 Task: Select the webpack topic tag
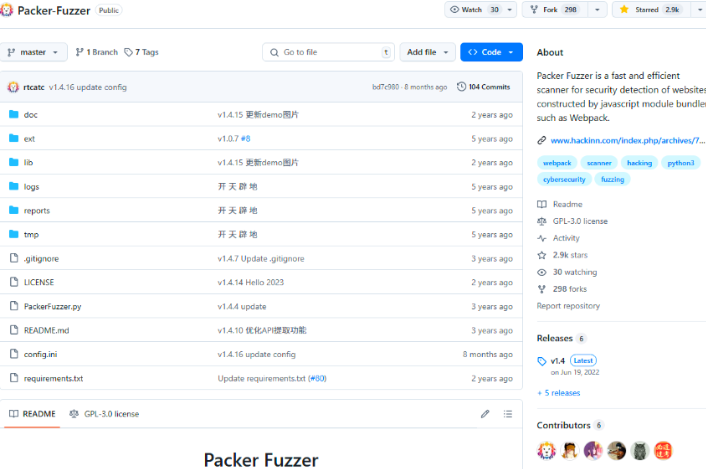pos(557,163)
